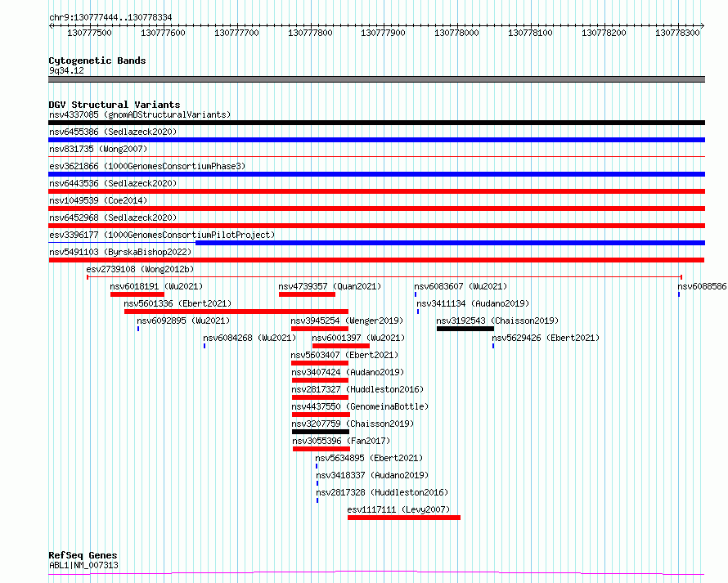Viewport: 728px width, 583px height.
Task: Select the nsv6001397 (Wu2021) label
Action: click(358, 338)
